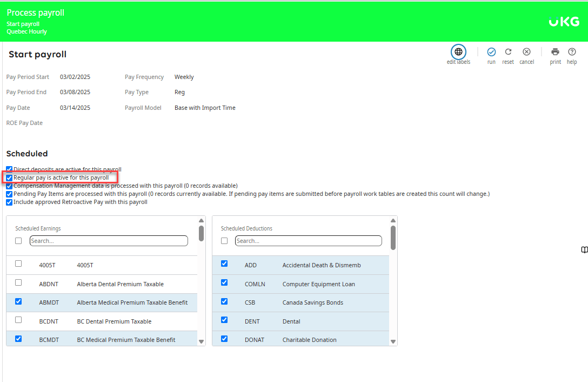Screen dimensions: 588x382
Task: Toggle Pending Pay Items checkbox
Action: click(9, 194)
